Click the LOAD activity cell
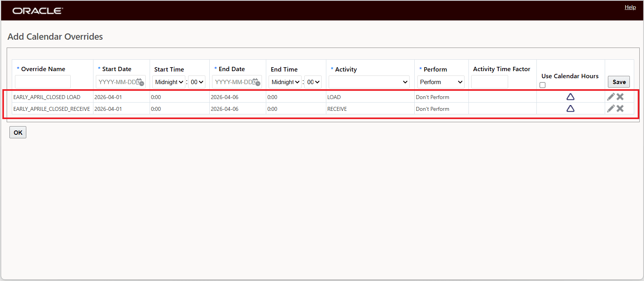Viewport: 644px width, 281px height. (334, 97)
